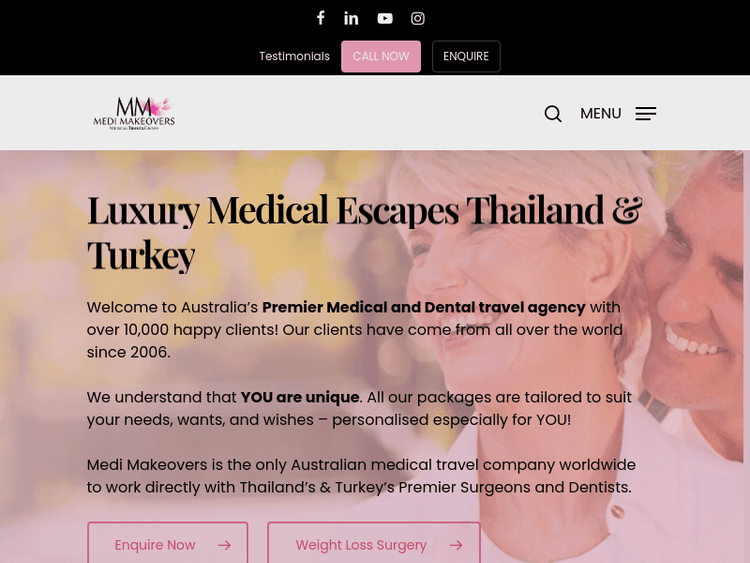
Task: Visit the YouTube channel icon
Action: pyautogui.click(x=385, y=18)
